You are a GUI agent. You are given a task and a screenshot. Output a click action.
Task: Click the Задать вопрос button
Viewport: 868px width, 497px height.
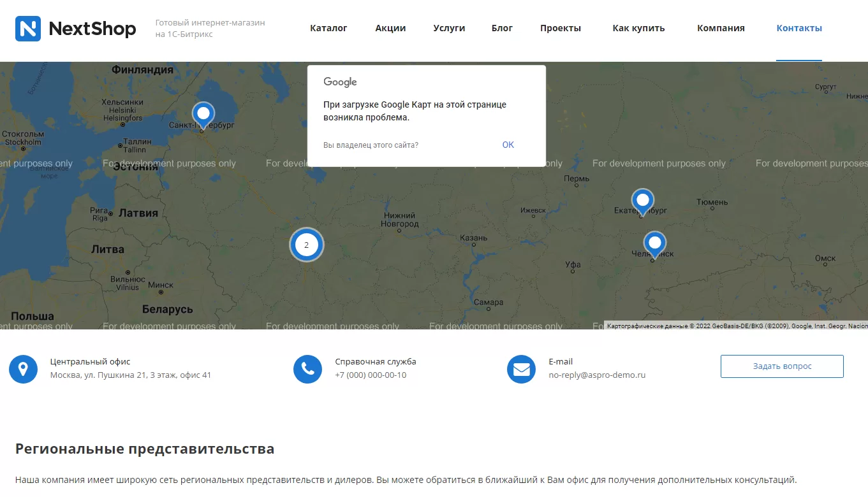782,366
